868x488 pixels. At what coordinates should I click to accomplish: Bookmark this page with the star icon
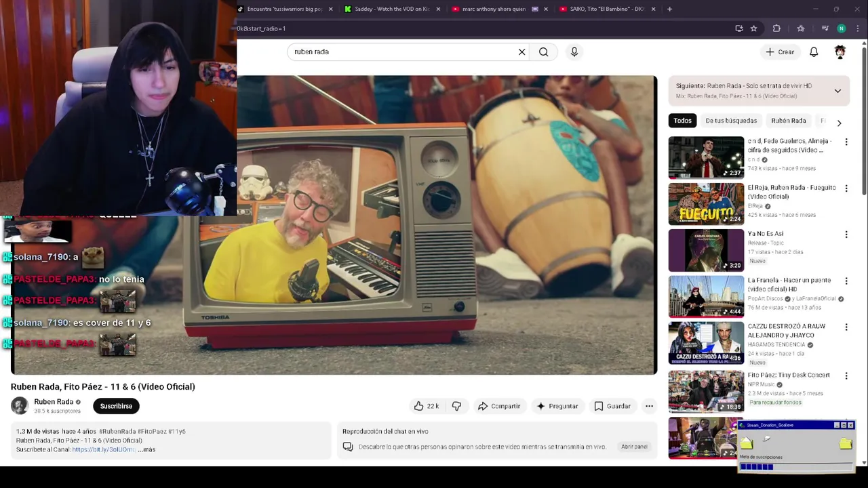(x=753, y=28)
